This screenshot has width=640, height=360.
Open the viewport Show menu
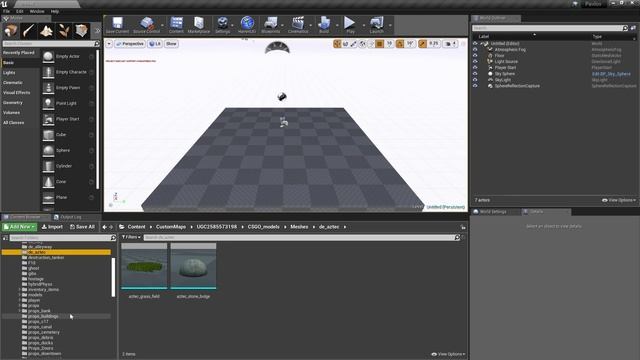(171, 44)
